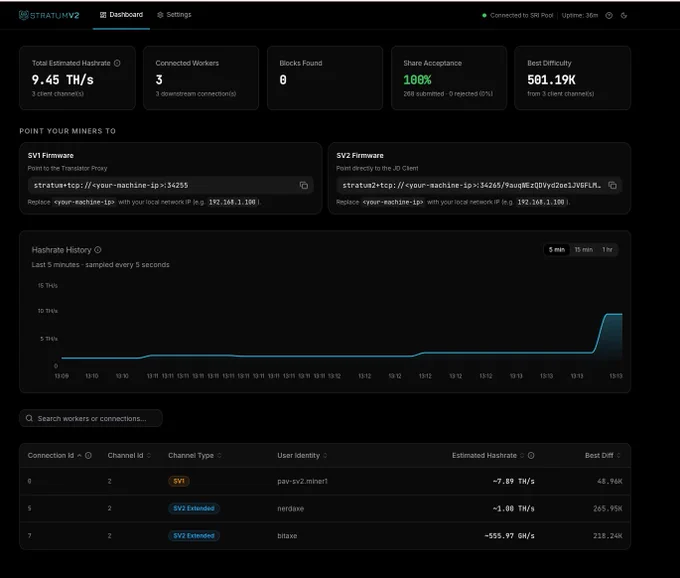Image resolution: width=680 pixels, height=578 pixels.
Task: Sort table by Channel Type column
Action: coord(195,455)
